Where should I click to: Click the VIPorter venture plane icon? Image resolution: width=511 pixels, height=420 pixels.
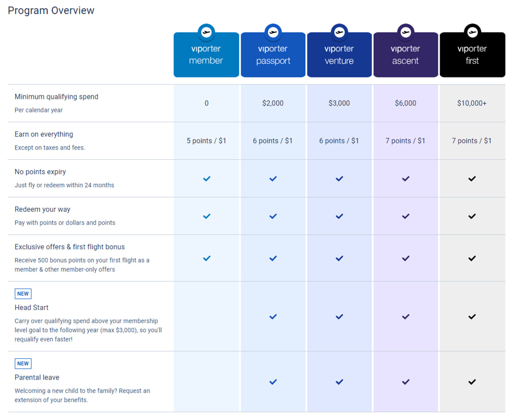tap(339, 32)
